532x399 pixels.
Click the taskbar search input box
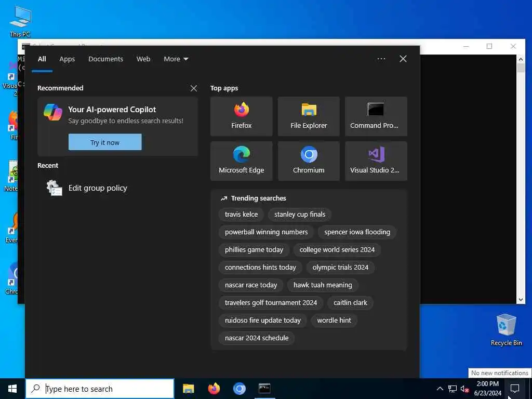100,389
